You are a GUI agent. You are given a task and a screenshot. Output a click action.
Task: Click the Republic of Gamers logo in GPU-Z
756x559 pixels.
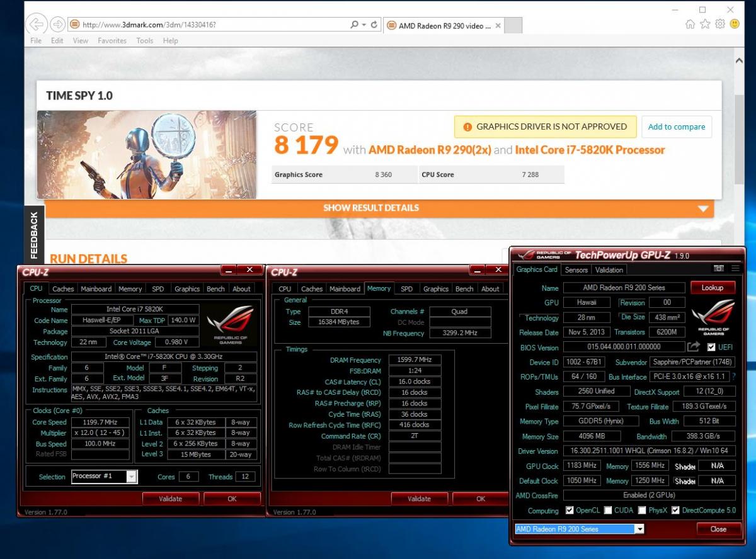coord(714,317)
